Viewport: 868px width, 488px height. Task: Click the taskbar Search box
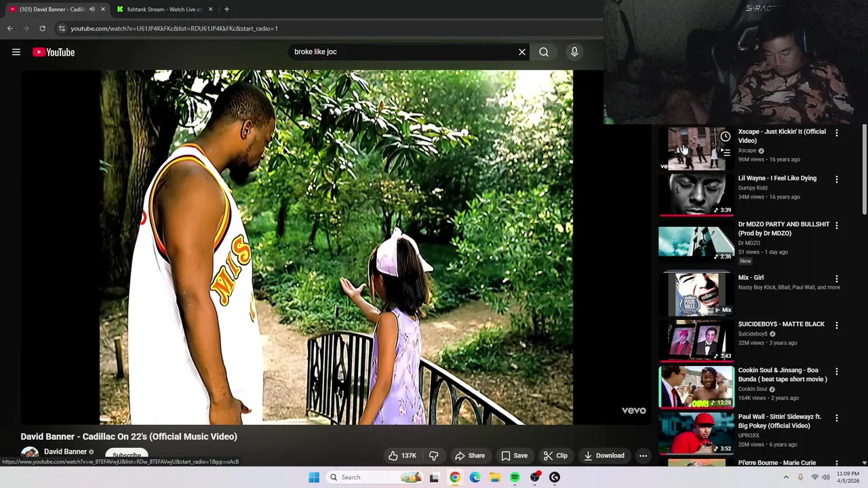click(375, 477)
